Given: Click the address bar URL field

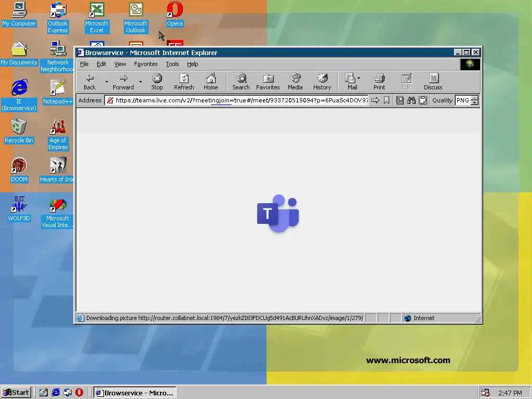Looking at the screenshot, I should (237, 100).
